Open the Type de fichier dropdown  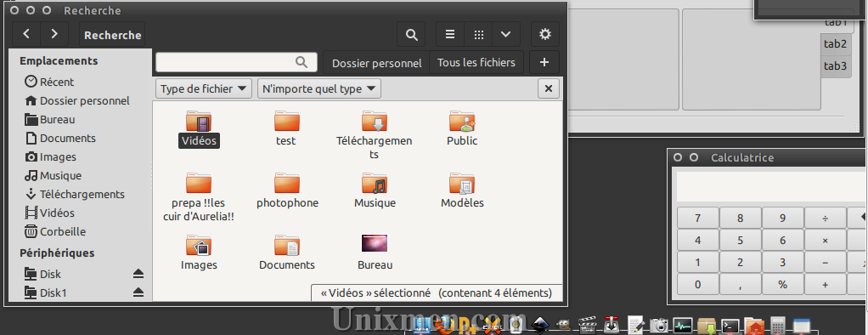(x=204, y=88)
